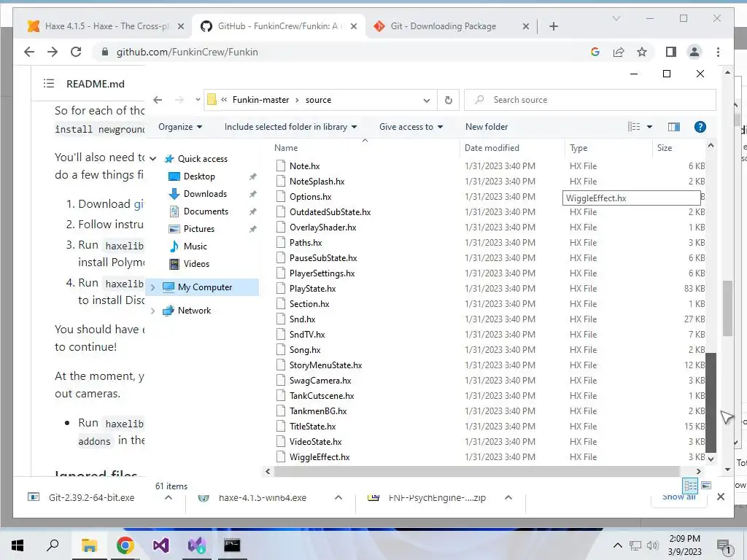
Task: Select TitleState.hx file
Action: point(312,426)
